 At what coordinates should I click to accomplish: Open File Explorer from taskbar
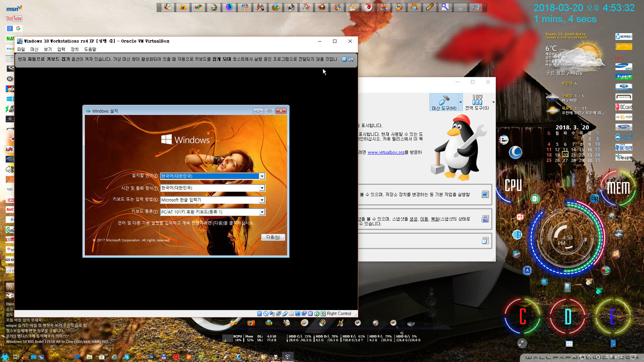[x=89, y=357]
